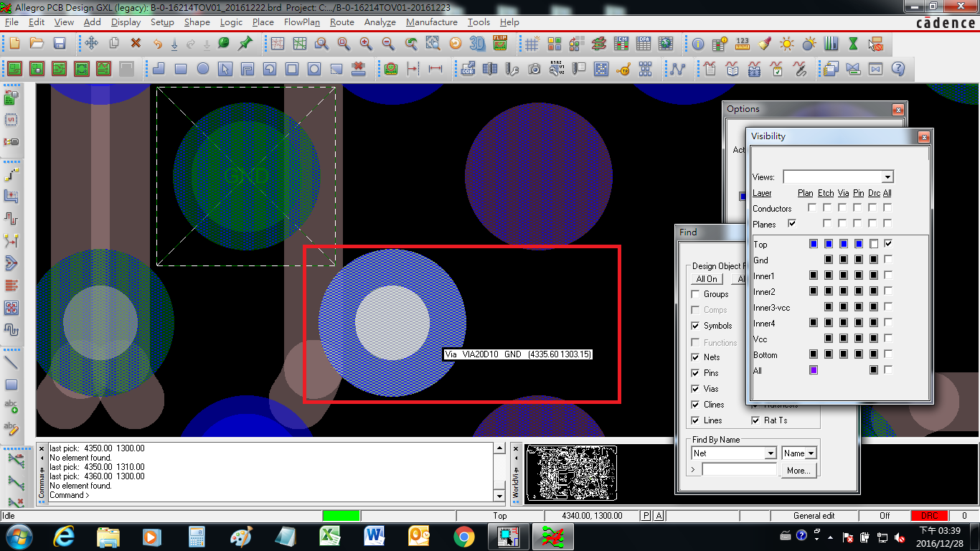The height and width of the screenshot is (551, 980).
Task: Click the More... button
Action: coord(798,471)
